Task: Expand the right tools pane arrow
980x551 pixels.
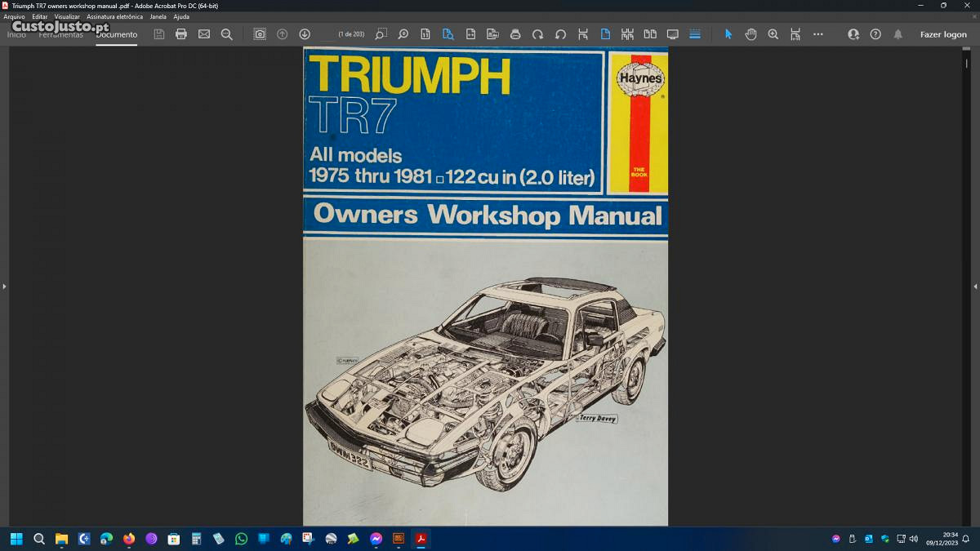Action: pos(975,287)
